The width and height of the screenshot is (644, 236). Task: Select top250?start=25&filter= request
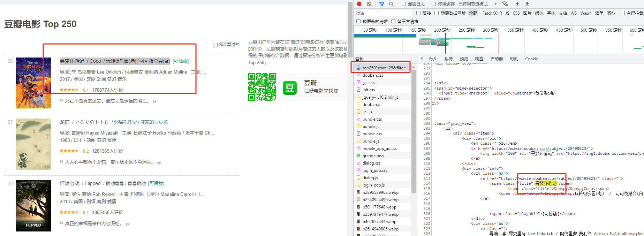pos(382,68)
